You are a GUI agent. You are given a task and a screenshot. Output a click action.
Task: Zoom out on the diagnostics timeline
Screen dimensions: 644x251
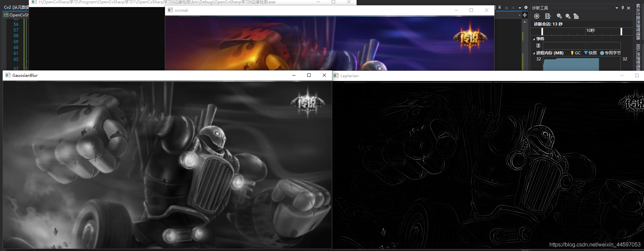[568, 16]
